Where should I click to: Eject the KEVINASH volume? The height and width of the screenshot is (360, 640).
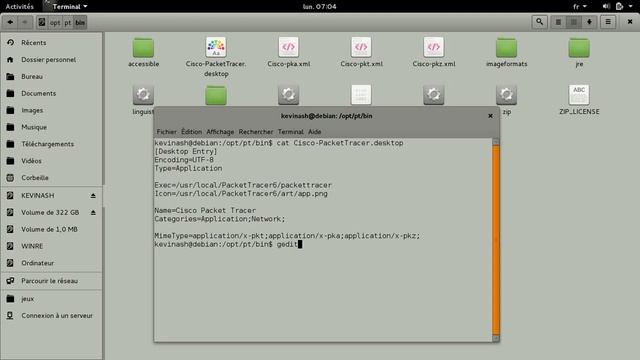click(x=93, y=196)
